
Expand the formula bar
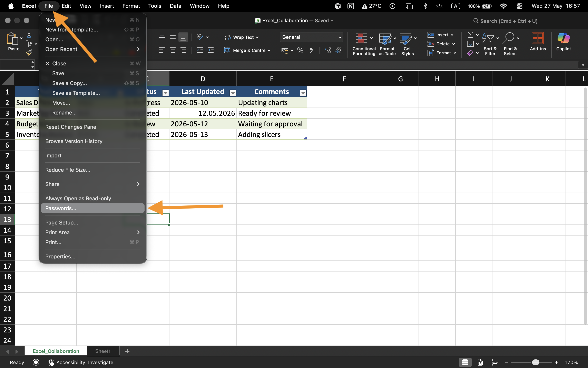[583, 65]
